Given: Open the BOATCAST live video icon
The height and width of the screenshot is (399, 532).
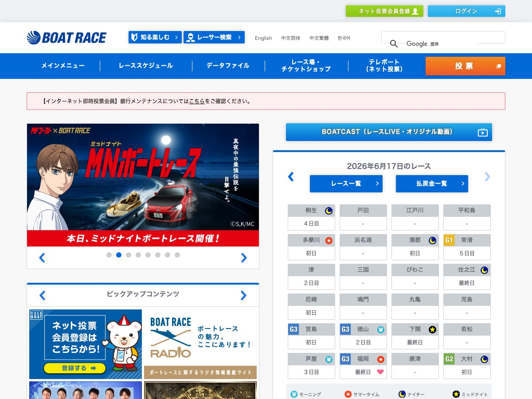Looking at the screenshot, I should (483, 132).
